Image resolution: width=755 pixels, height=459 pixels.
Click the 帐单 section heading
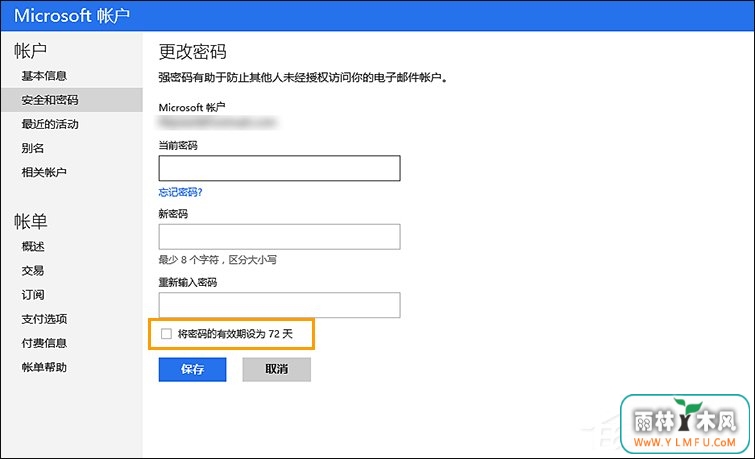click(30, 222)
